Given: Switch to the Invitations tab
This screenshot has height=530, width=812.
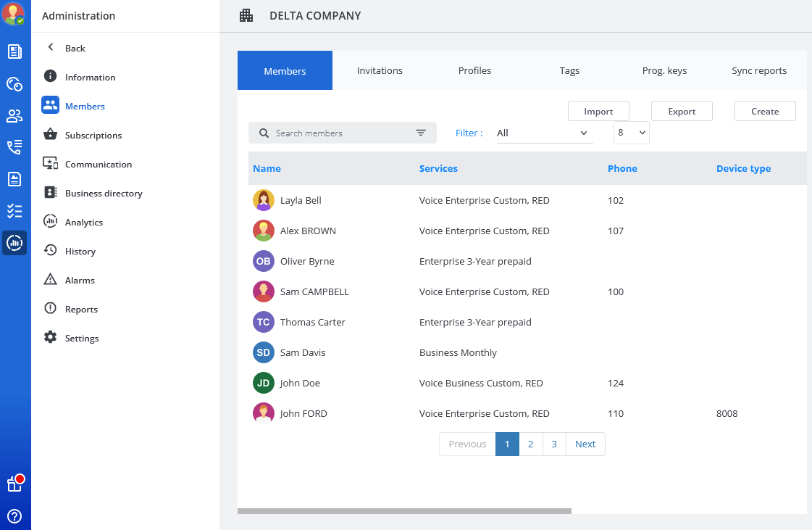Looking at the screenshot, I should [380, 71].
